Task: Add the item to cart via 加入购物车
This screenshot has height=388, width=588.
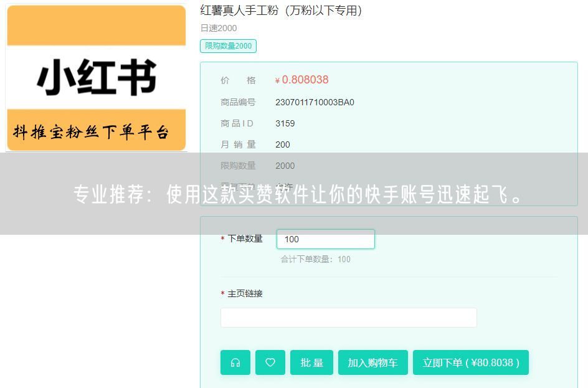Action: [x=372, y=362]
